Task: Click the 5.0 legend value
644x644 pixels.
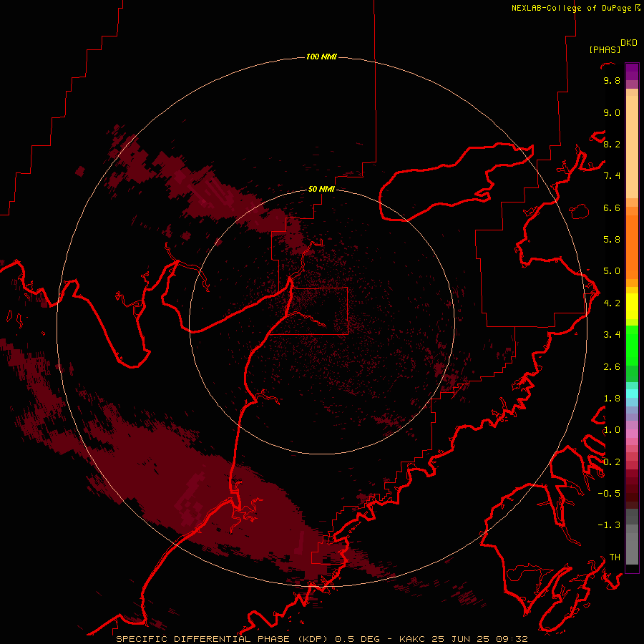Action: 612,271
